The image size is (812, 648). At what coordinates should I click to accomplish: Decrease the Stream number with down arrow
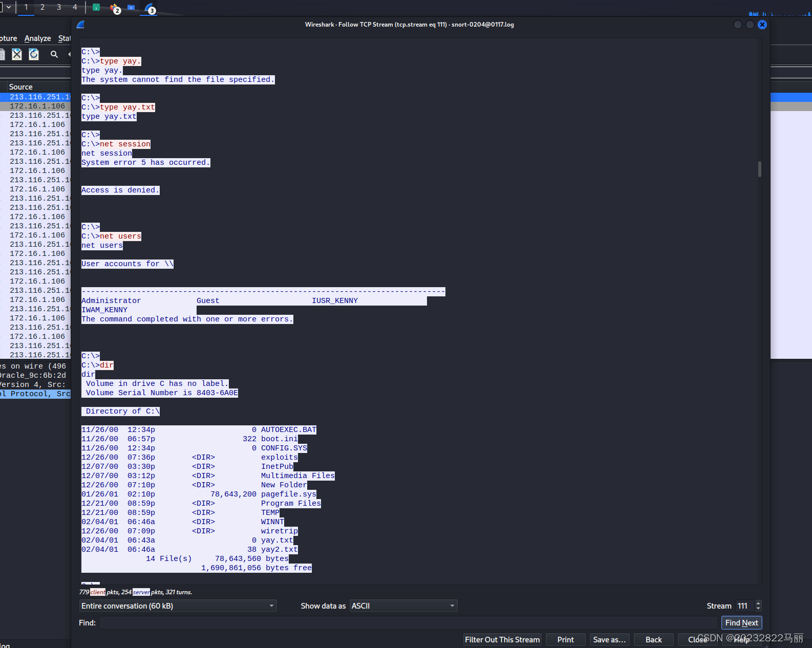click(758, 609)
